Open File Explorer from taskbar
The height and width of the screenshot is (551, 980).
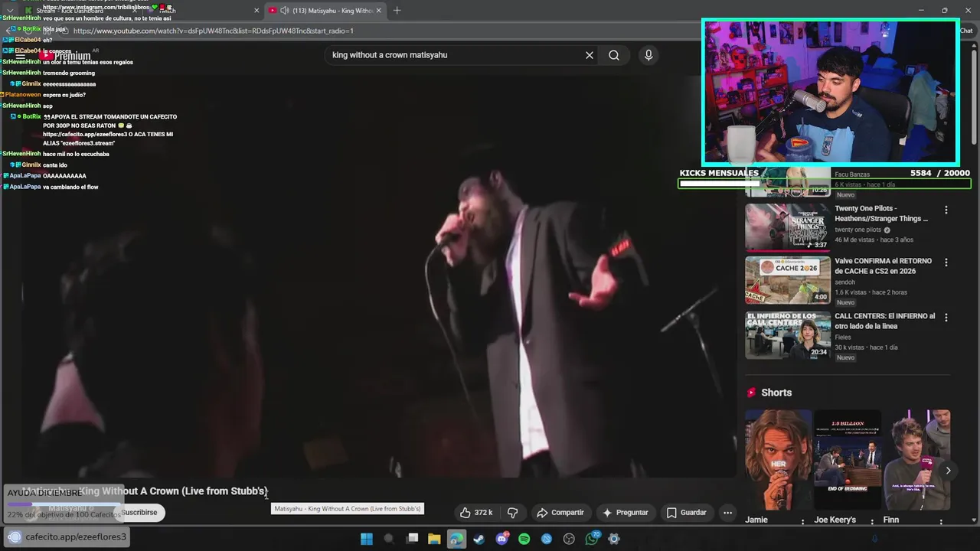click(434, 539)
